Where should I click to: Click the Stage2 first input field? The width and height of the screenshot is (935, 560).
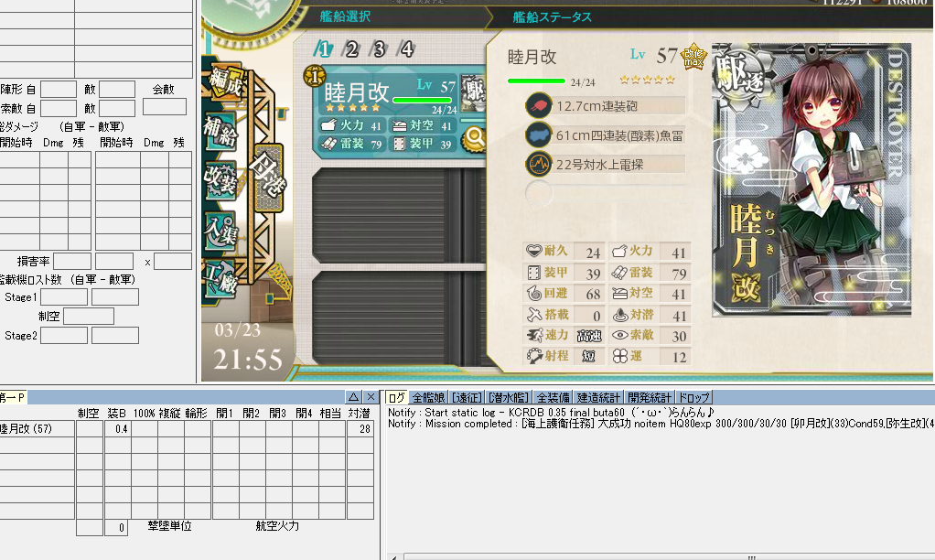pos(64,335)
